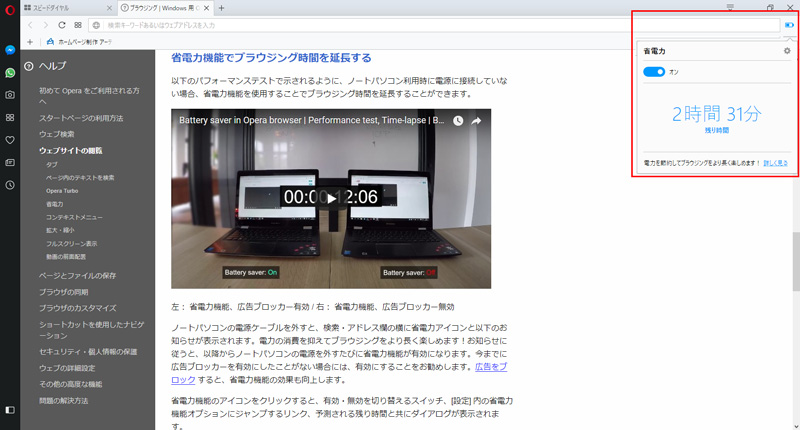
Task: Open セキュリティ・個人情報の保護 help topic
Action: click(x=88, y=351)
